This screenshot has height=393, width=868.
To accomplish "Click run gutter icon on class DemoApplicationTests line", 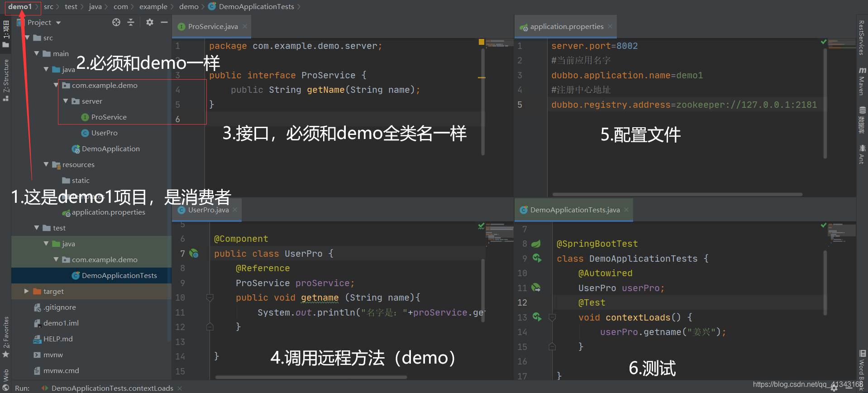I will pyautogui.click(x=537, y=258).
